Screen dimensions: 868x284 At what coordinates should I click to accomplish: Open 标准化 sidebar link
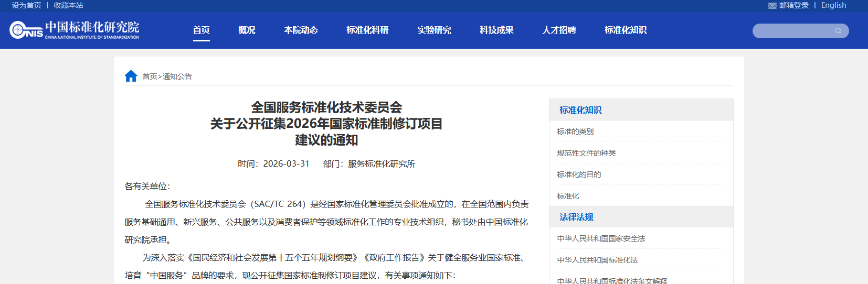[568, 196]
